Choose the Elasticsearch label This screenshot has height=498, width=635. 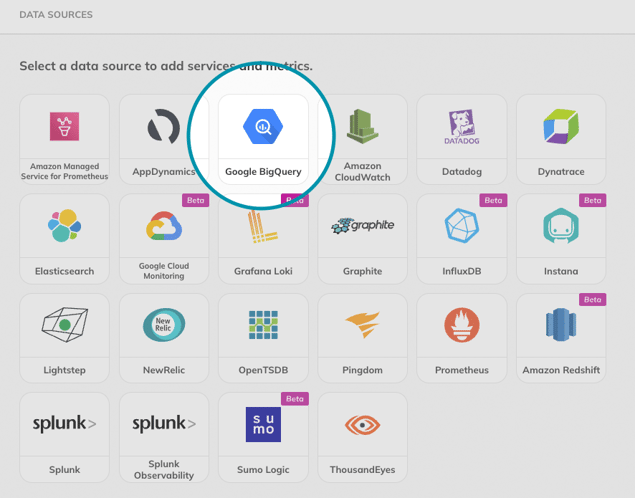64,271
